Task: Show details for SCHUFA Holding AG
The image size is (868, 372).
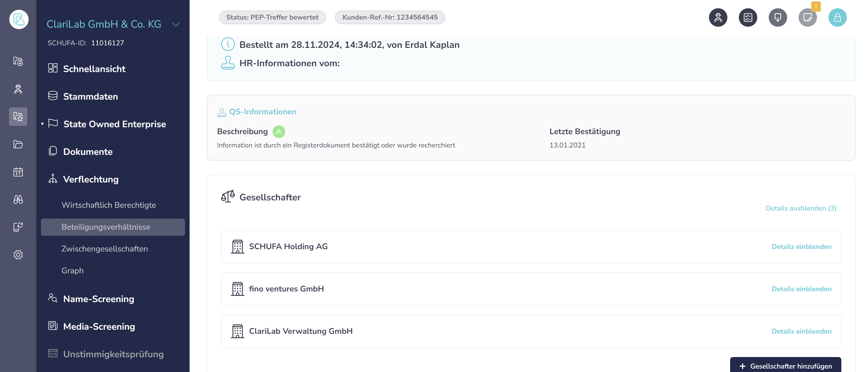Action: tap(801, 247)
